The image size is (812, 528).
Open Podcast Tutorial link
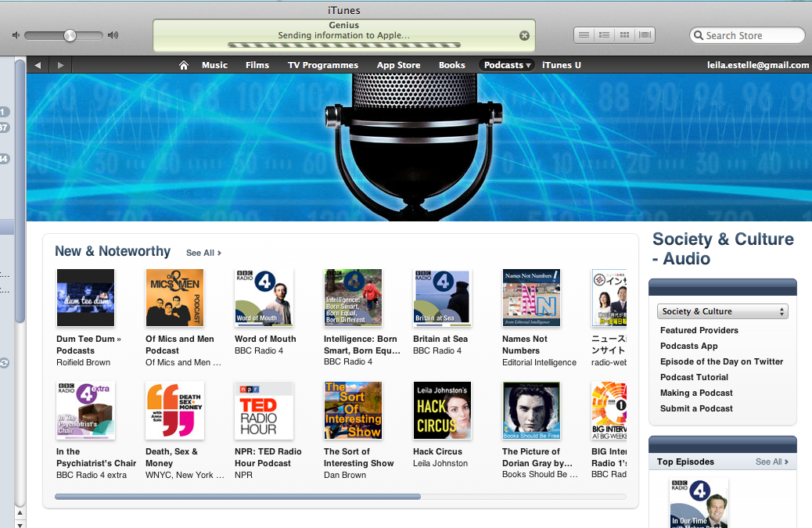694,377
